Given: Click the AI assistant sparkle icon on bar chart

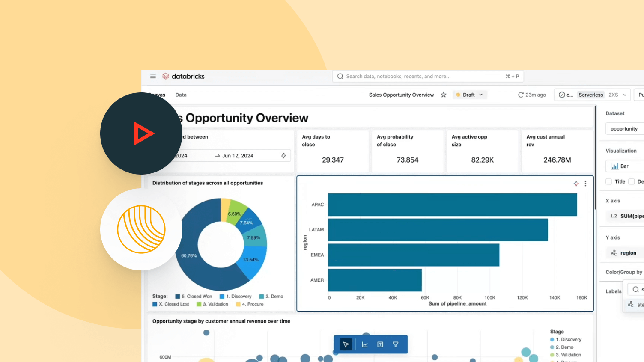Looking at the screenshot, I should coord(576,184).
